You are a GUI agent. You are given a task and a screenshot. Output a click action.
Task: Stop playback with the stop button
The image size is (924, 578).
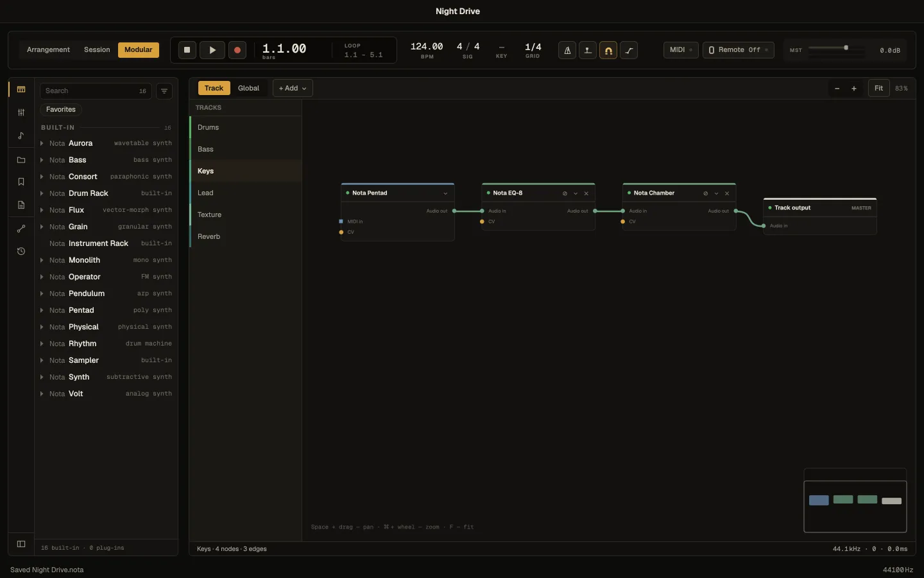[x=187, y=49]
